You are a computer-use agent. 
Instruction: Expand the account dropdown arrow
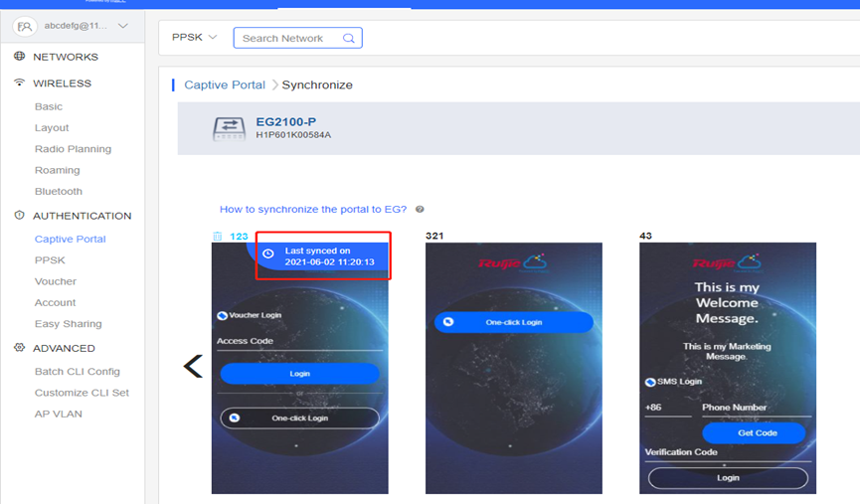pos(122,26)
